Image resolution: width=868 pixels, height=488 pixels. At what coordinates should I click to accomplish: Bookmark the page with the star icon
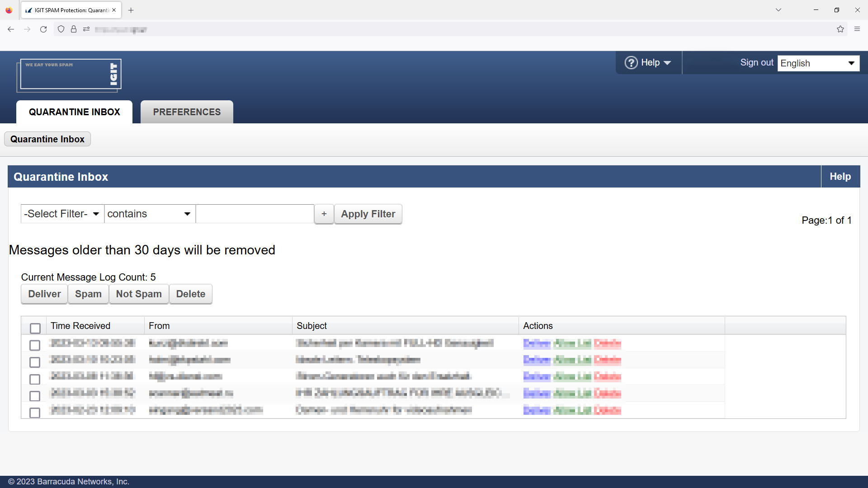[840, 29]
